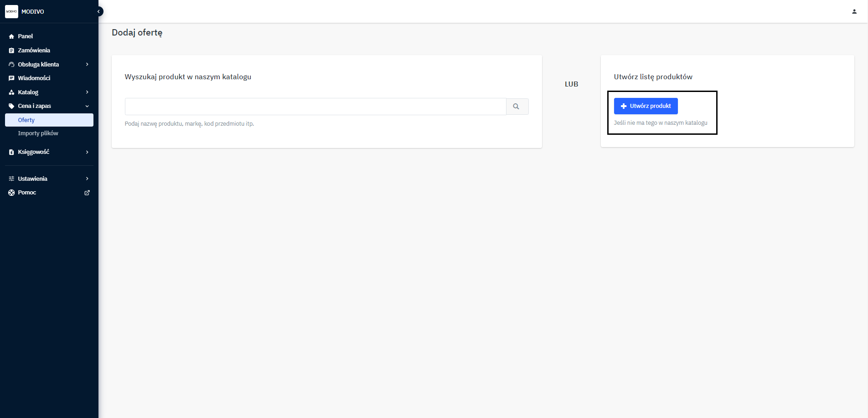Expand the Księgowość submenu
Image resolution: width=868 pixels, height=418 pixels.
coord(87,152)
